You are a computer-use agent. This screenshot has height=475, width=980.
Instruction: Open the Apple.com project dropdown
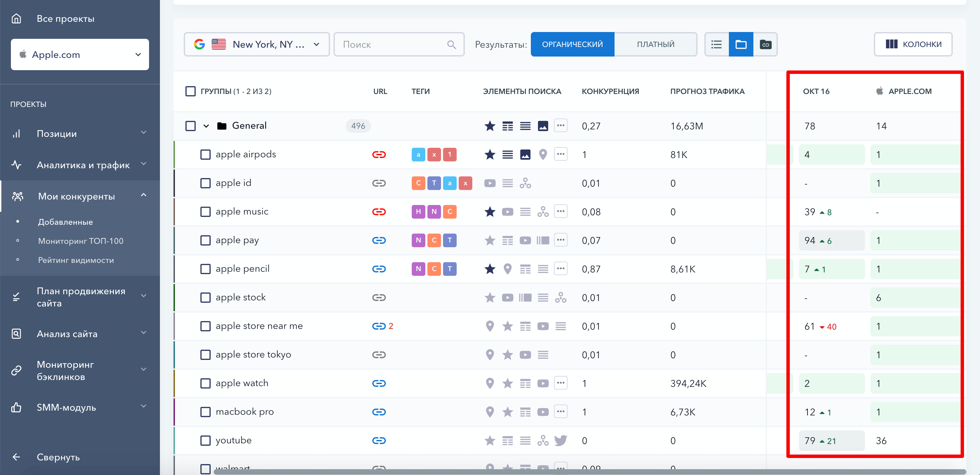coord(80,54)
